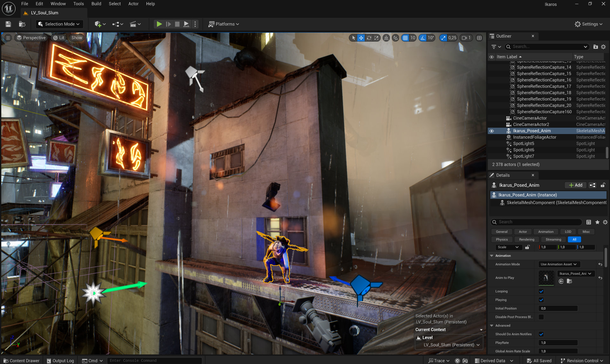Image resolution: width=610 pixels, height=364 pixels.
Task: Open the play options three-dot menu
Action: (195, 24)
